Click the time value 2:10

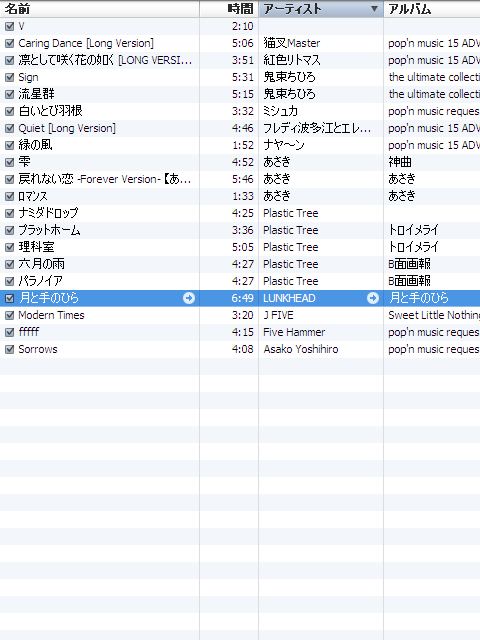(242, 27)
